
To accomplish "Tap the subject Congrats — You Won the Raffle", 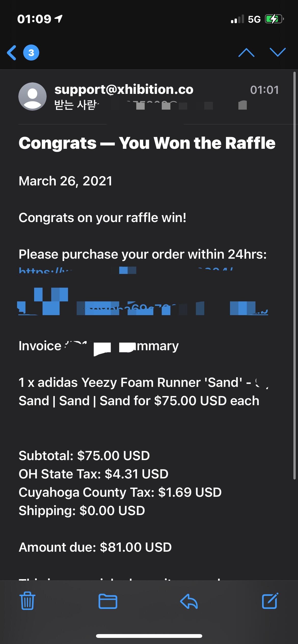I will (147, 143).
